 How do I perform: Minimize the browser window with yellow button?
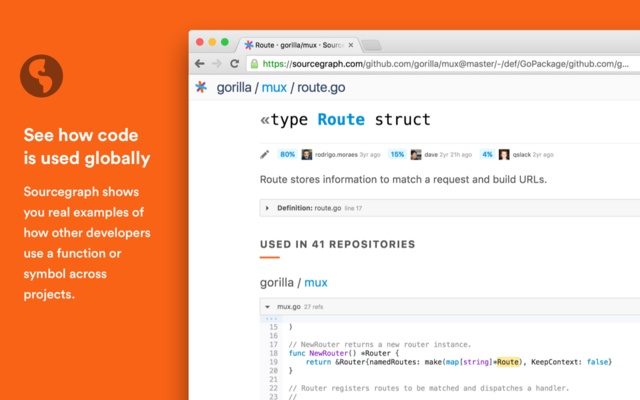pyautogui.click(x=212, y=42)
